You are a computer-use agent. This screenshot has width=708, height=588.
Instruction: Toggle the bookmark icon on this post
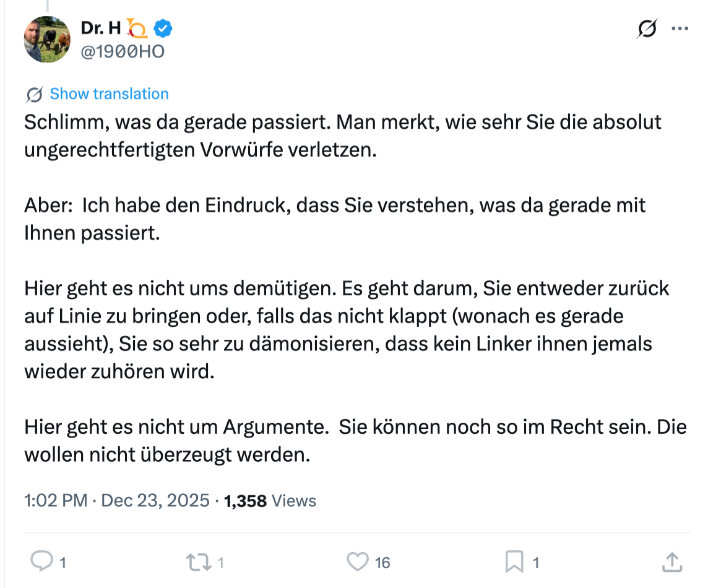[x=514, y=561]
